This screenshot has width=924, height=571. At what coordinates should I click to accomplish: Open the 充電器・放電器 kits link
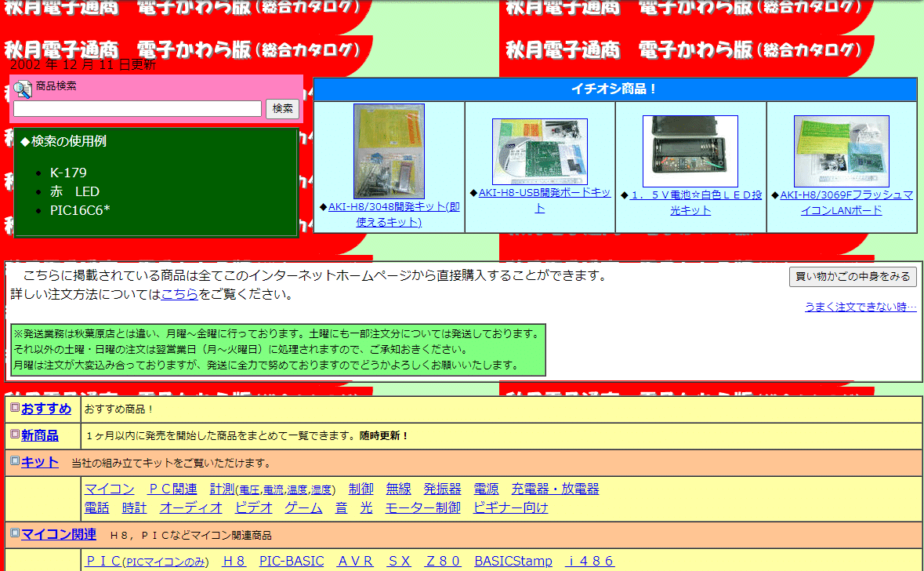pyautogui.click(x=555, y=489)
